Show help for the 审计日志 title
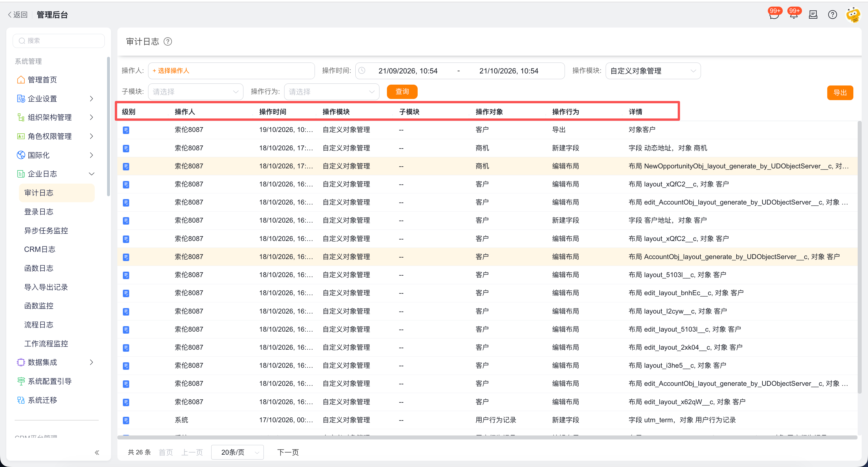 click(168, 41)
